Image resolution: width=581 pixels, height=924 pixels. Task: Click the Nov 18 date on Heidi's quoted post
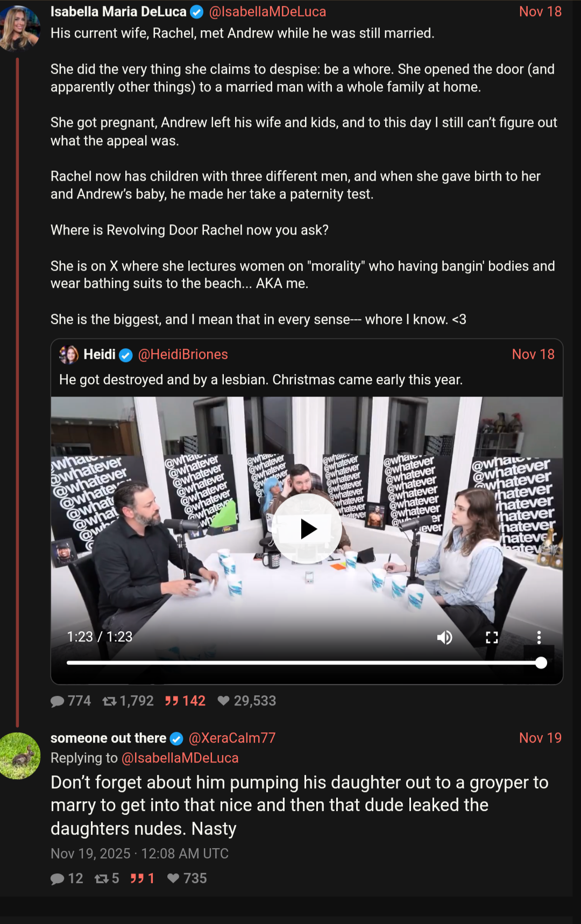point(533,354)
